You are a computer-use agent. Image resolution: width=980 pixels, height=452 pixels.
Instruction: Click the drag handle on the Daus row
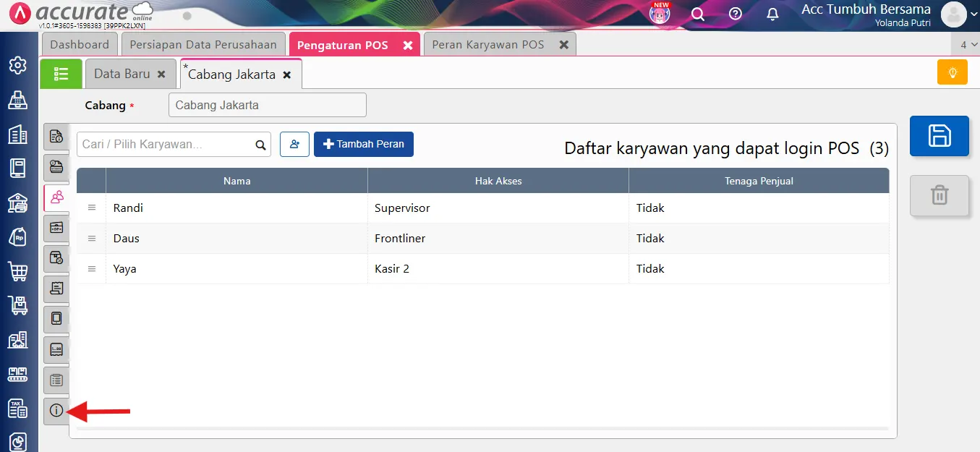click(92, 238)
